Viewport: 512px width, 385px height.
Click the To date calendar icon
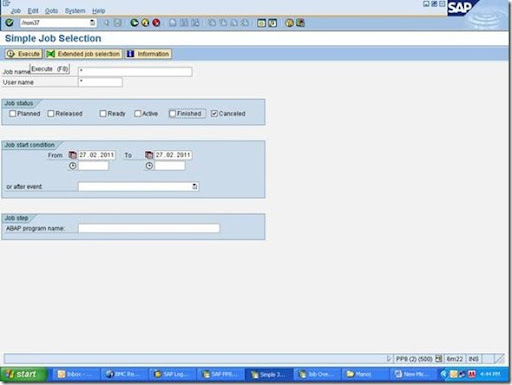point(149,155)
